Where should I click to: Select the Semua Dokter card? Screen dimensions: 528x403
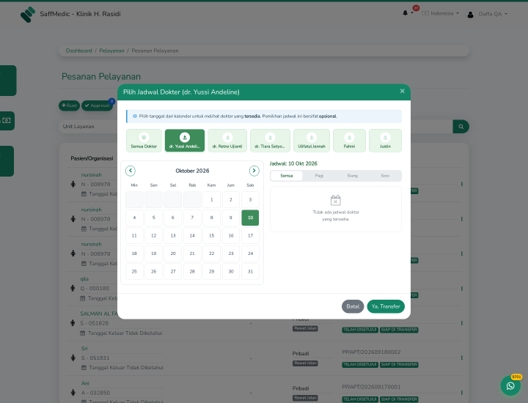[x=144, y=140]
